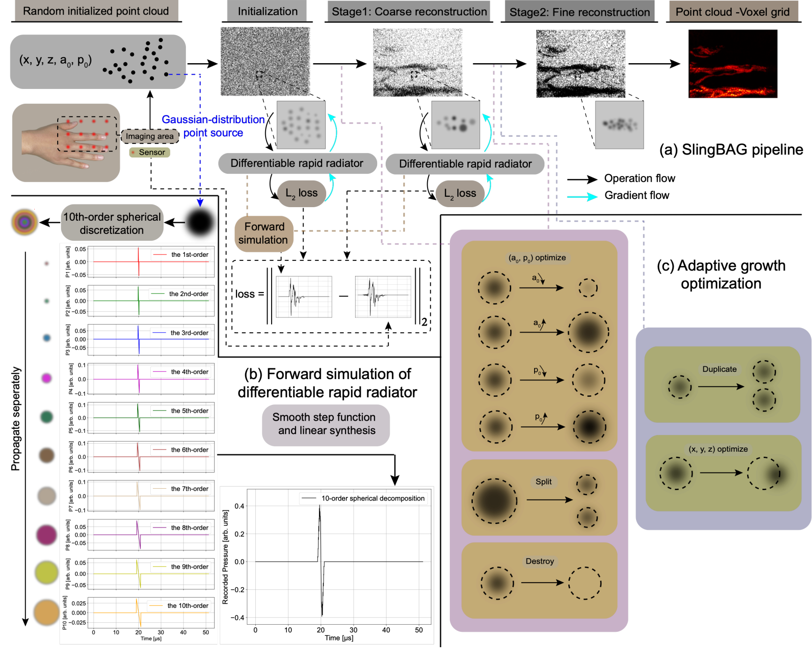812x649 pixels.
Task: Click the magenta dot beside 4th-order plot
Action: (x=46, y=378)
